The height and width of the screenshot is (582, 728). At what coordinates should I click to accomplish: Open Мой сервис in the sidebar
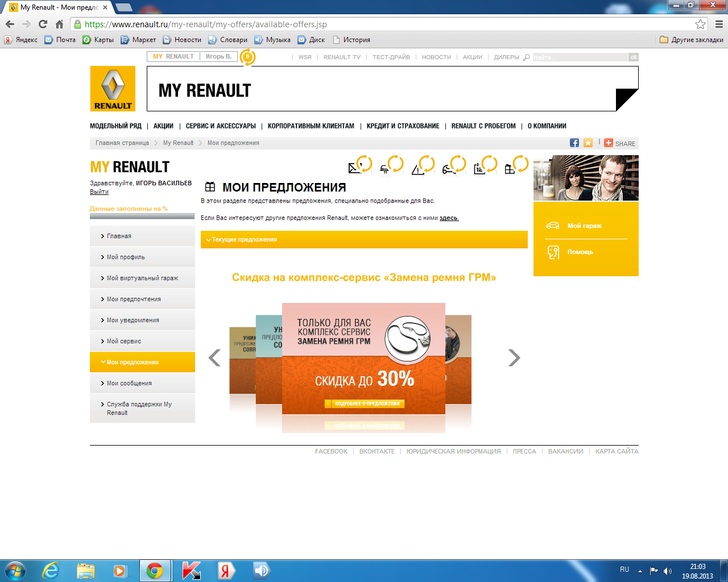coord(142,341)
